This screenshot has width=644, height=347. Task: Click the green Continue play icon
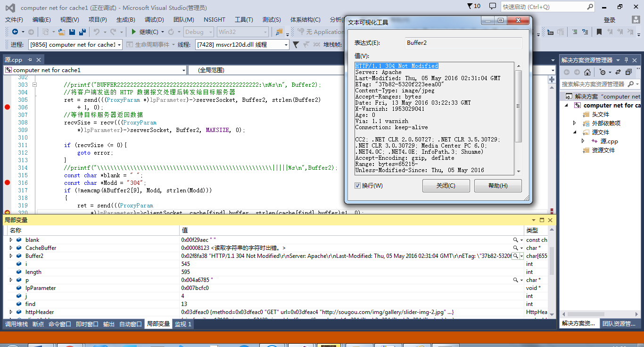134,32
